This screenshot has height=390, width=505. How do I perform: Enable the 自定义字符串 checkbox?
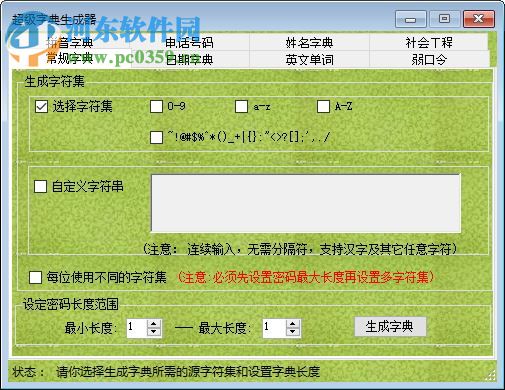point(40,186)
